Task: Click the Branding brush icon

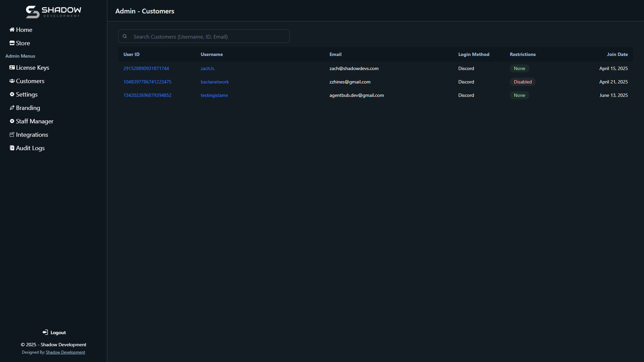Action: click(x=12, y=108)
